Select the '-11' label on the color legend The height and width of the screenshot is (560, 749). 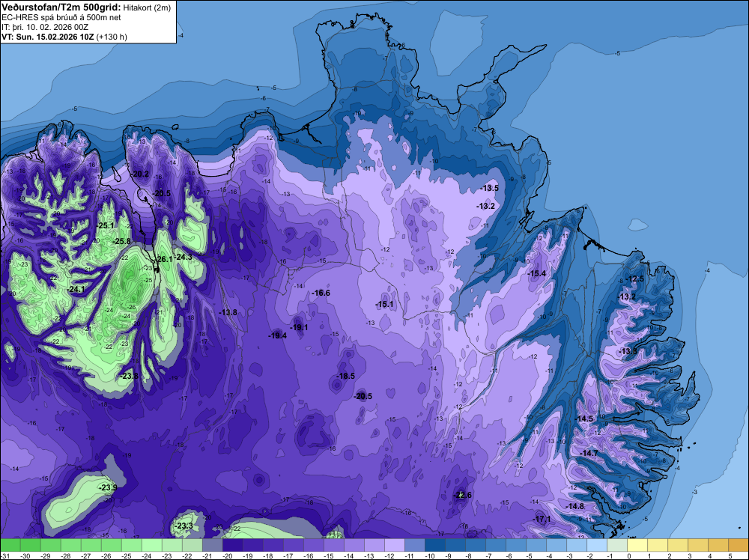point(409,556)
